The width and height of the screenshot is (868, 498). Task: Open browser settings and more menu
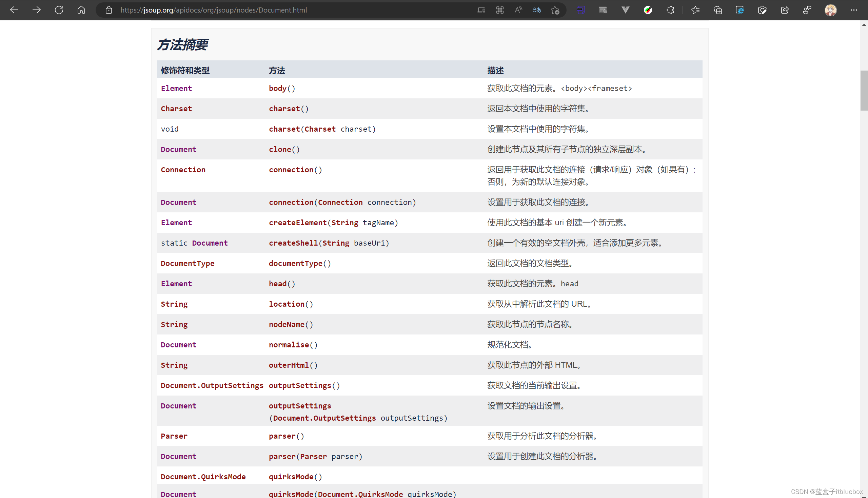(854, 10)
